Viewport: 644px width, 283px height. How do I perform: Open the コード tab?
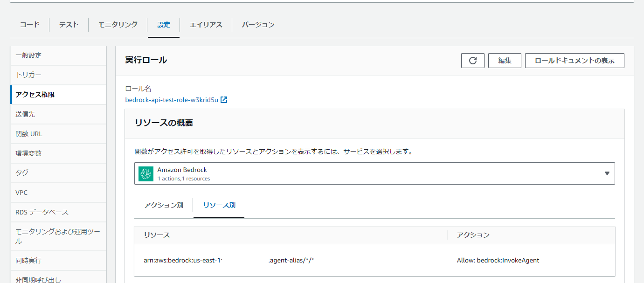(x=29, y=24)
